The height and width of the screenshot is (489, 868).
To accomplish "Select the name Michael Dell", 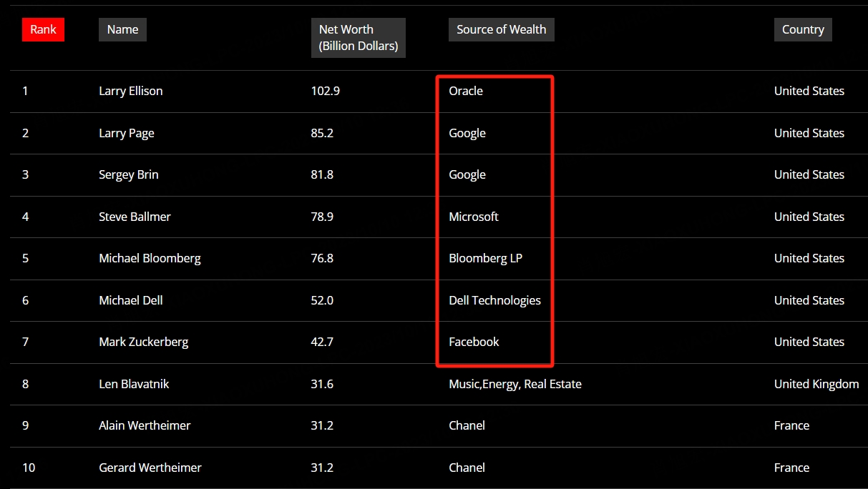I will 131,300.
